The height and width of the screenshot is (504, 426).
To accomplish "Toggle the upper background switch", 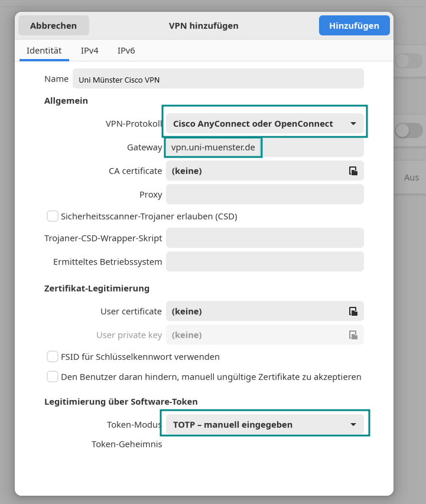I will 409,61.
